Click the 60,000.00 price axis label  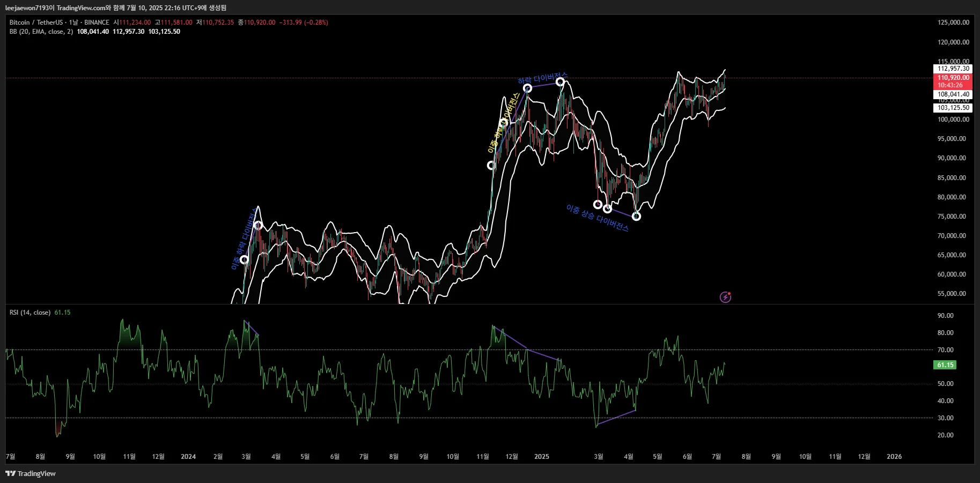tap(952, 274)
